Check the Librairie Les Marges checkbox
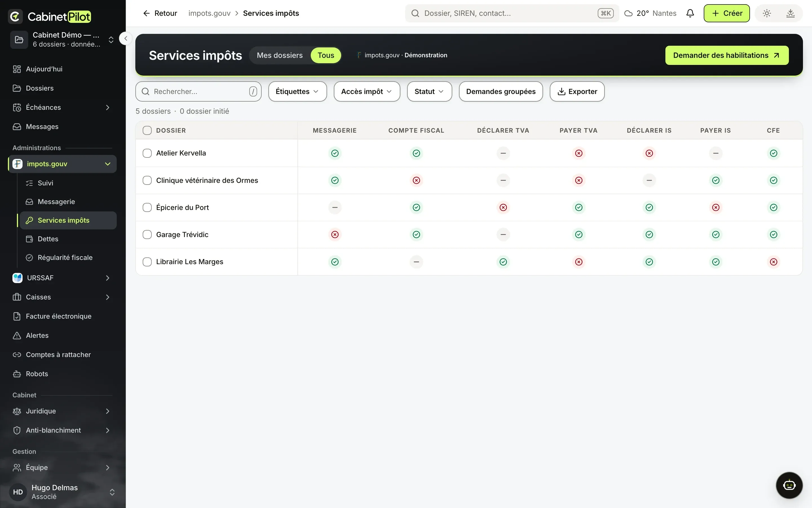The height and width of the screenshot is (508, 812). pyautogui.click(x=147, y=262)
